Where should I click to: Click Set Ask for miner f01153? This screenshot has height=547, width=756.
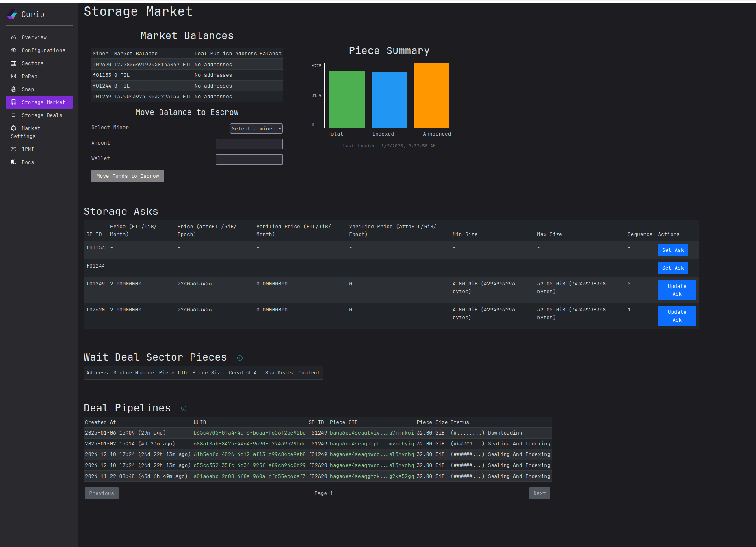(x=672, y=250)
